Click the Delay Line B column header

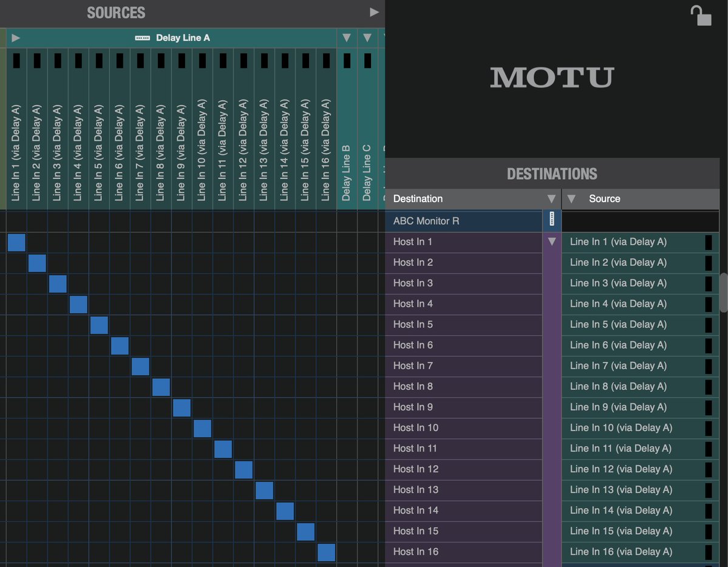[x=347, y=129]
